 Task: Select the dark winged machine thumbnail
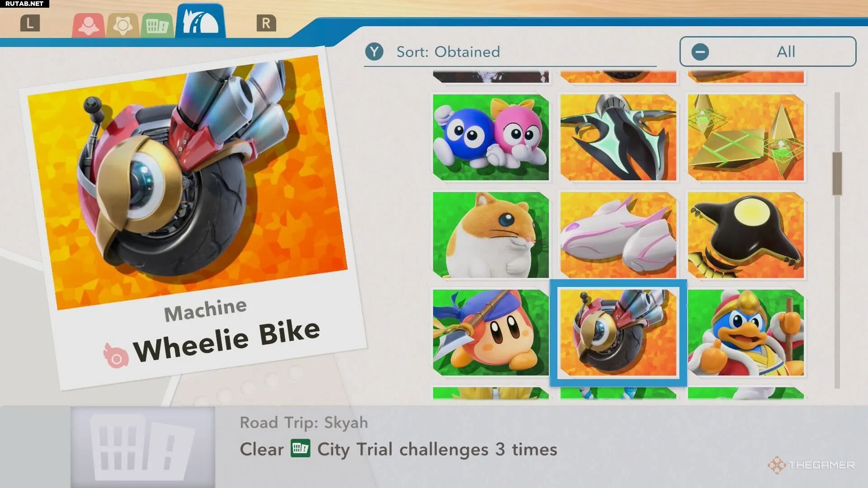click(x=618, y=137)
